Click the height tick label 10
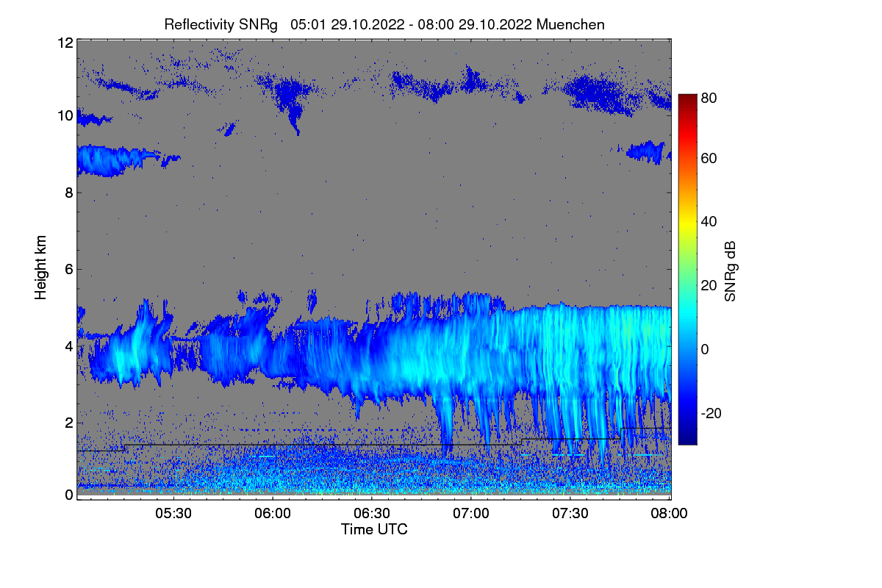 point(65,116)
